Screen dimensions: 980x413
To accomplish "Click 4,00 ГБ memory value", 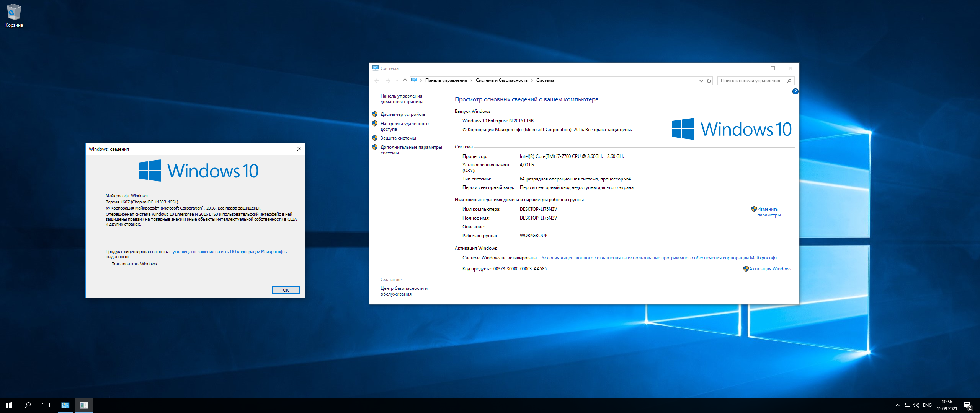I will (x=527, y=165).
